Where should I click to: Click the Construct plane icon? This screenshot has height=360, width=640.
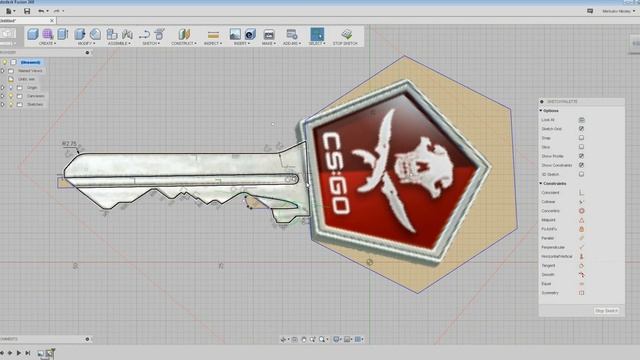pyautogui.click(x=184, y=34)
